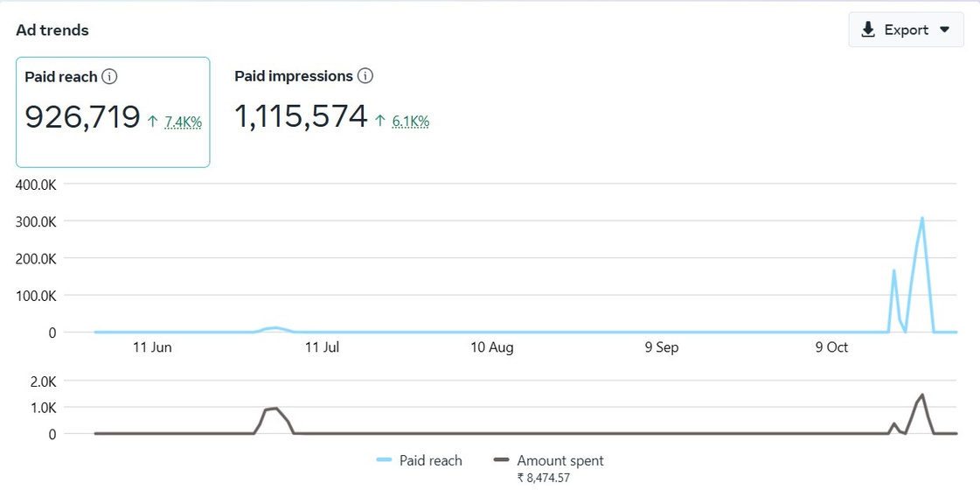
Task: Select the Paid reach metric card
Action: pos(113,112)
